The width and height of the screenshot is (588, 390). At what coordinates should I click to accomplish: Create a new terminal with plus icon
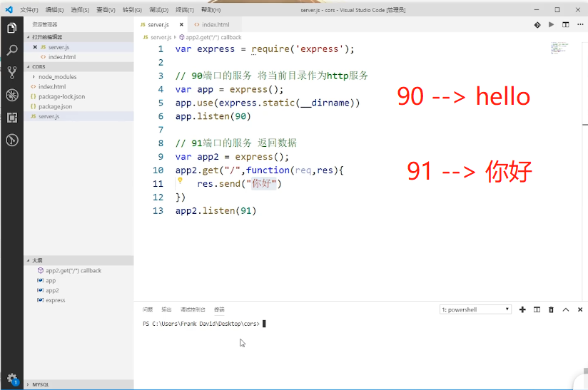point(522,309)
